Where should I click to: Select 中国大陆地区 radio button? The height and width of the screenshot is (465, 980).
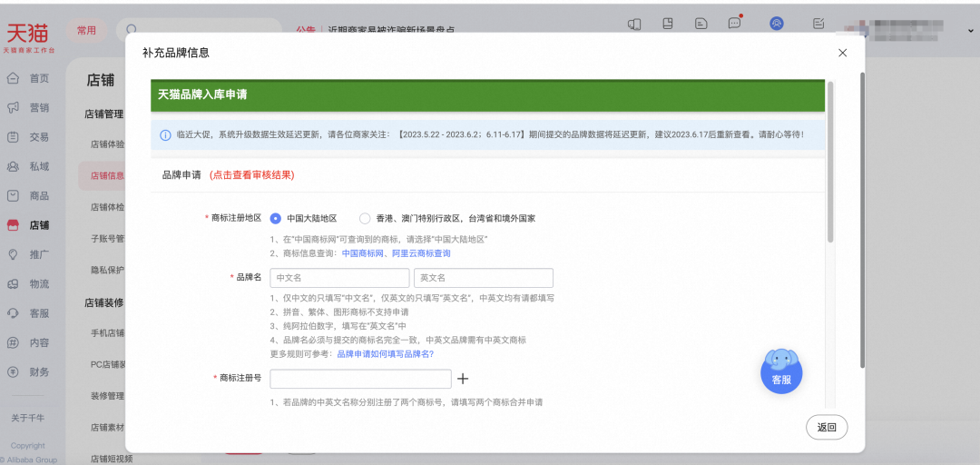click(276, 218)
